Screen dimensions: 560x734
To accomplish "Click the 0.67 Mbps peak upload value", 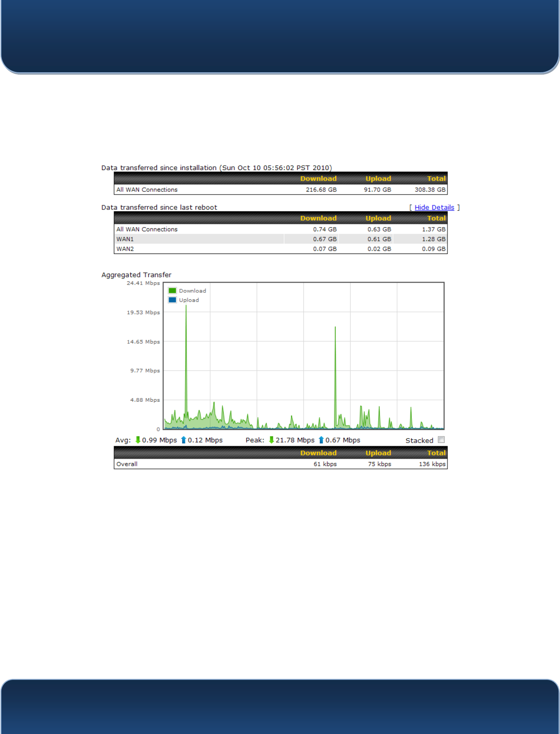I will (x=343, y=440).
